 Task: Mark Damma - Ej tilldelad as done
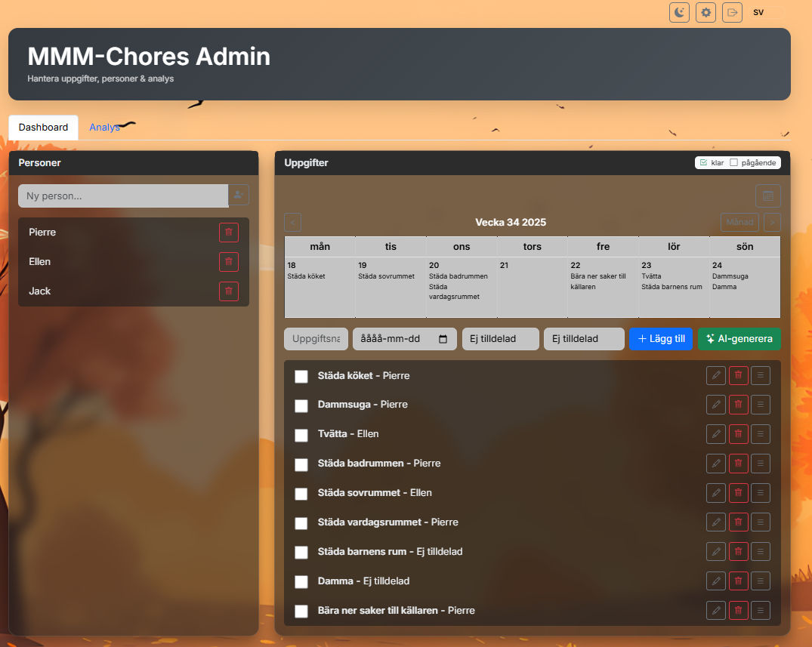point(301,582)
